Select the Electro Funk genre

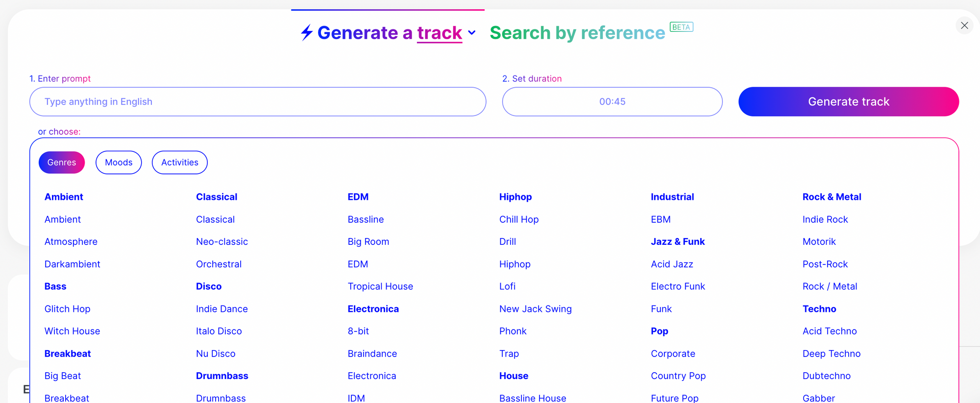click(678, 286)
